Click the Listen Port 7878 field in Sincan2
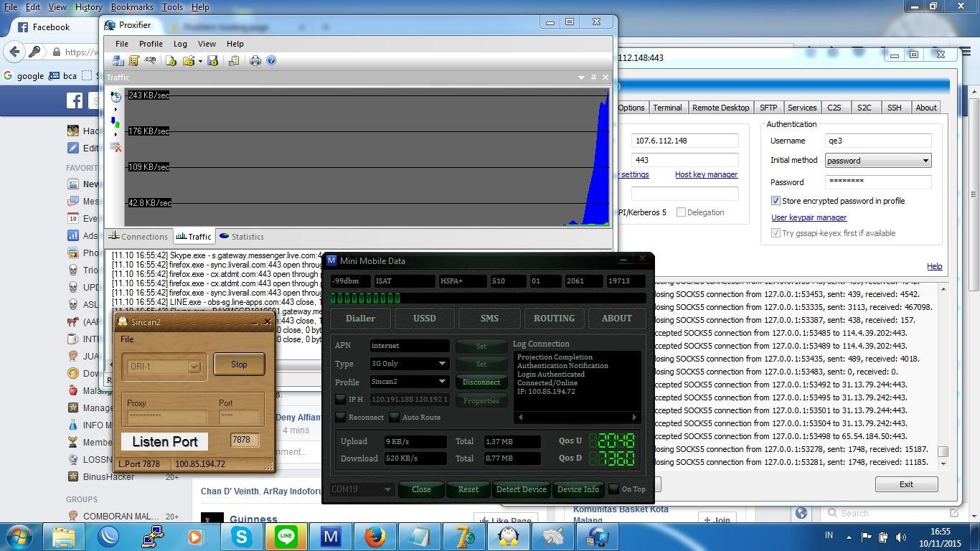Image resolution: width=980 pixels, height=551 pixels. pos(245,440)
